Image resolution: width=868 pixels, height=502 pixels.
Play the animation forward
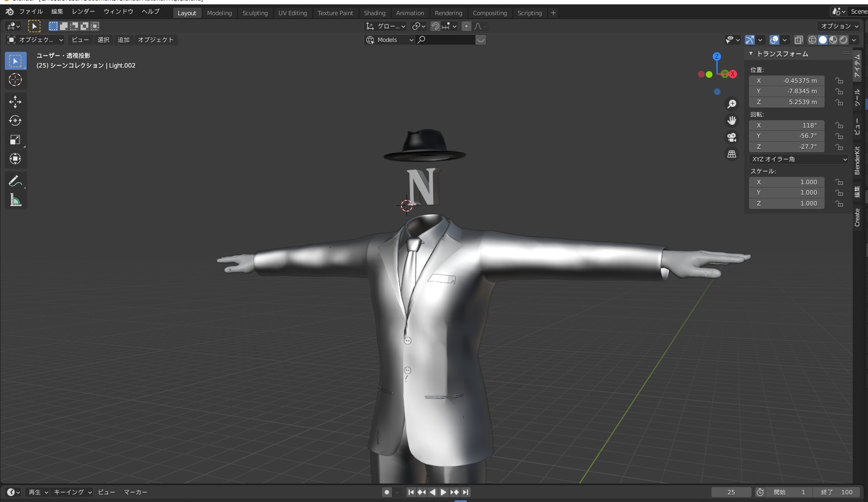[444, 492]
